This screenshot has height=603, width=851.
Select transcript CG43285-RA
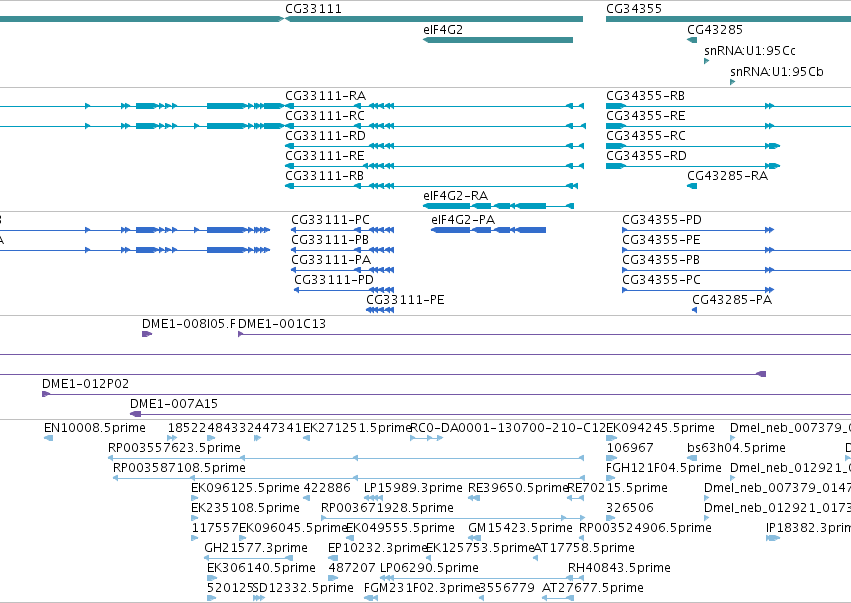[692, 186]
